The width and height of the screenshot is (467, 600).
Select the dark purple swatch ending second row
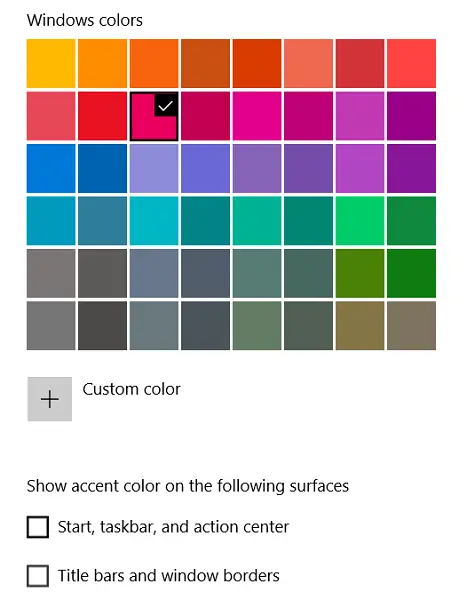411,116
